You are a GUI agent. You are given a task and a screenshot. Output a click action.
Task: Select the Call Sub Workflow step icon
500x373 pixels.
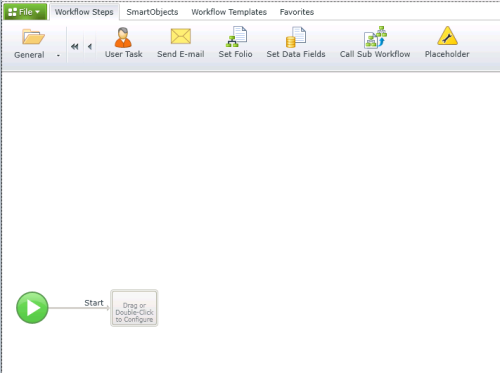pyautogui.click(x=375, y=37)
